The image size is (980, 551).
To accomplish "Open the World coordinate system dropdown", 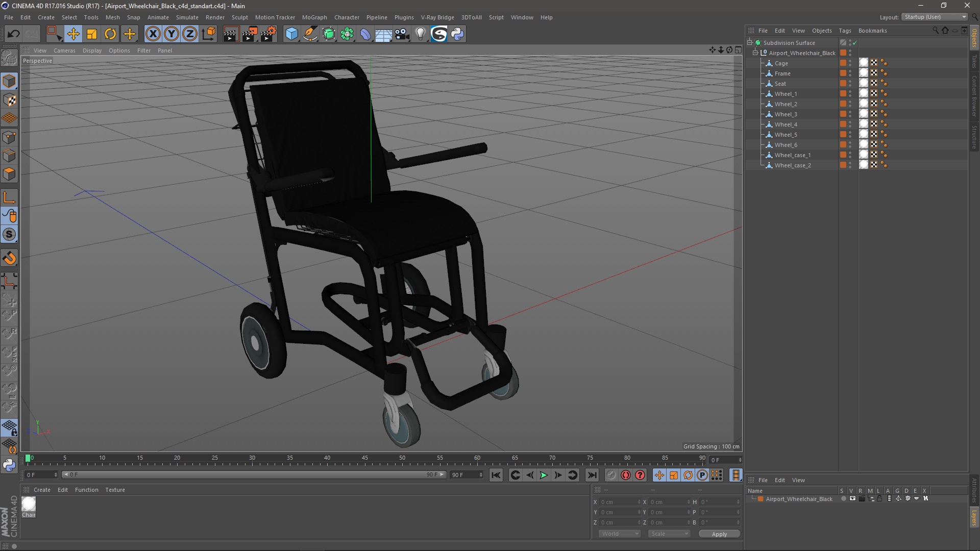I will pyautogui.click(x=620, y=534).
